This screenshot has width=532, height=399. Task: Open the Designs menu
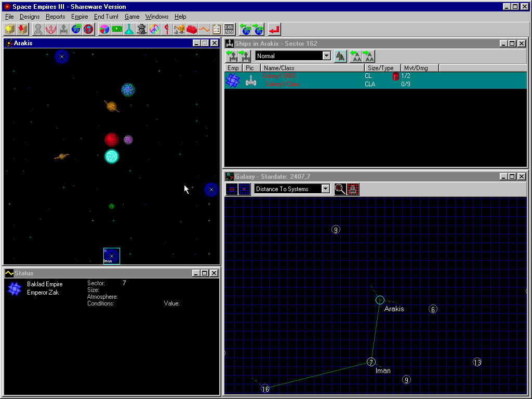tap(30, 17)
